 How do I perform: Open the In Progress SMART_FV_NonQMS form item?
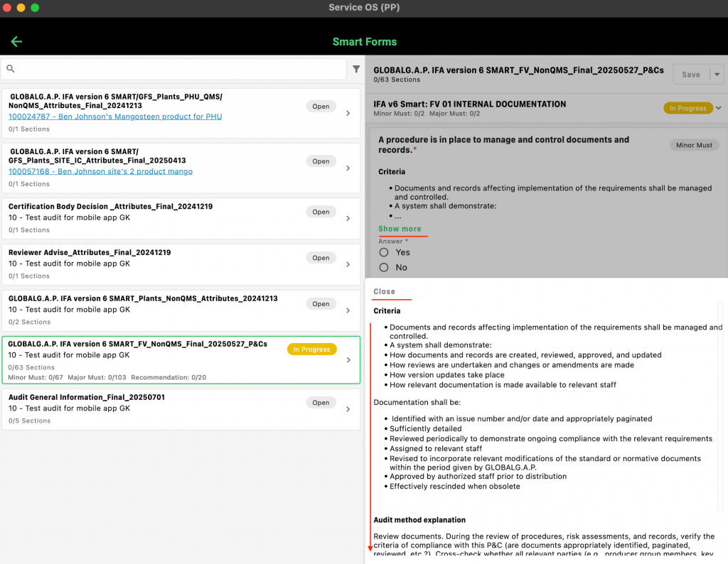pos(181,359)
